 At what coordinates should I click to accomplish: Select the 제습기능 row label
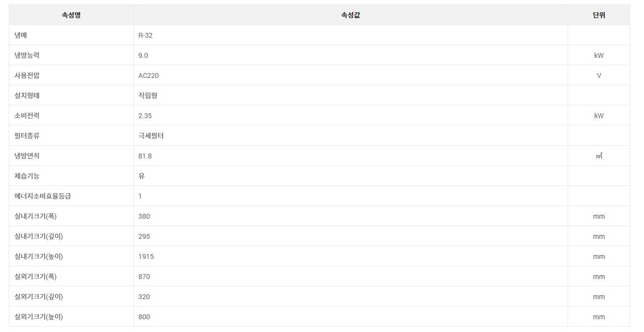click(27, 176)
